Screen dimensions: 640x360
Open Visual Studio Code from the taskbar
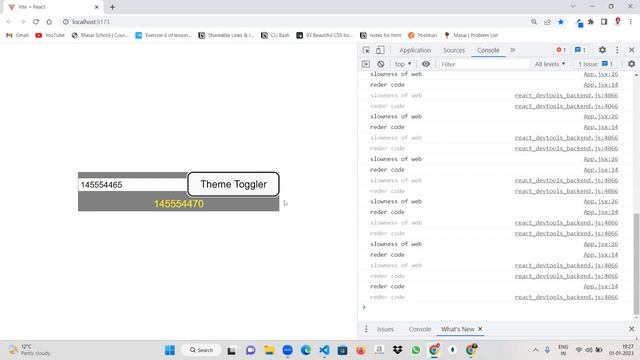coord(324,350)
